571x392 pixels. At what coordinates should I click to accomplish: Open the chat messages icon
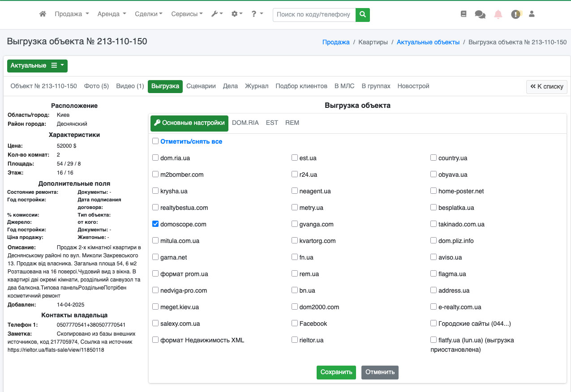pos(480,14)
